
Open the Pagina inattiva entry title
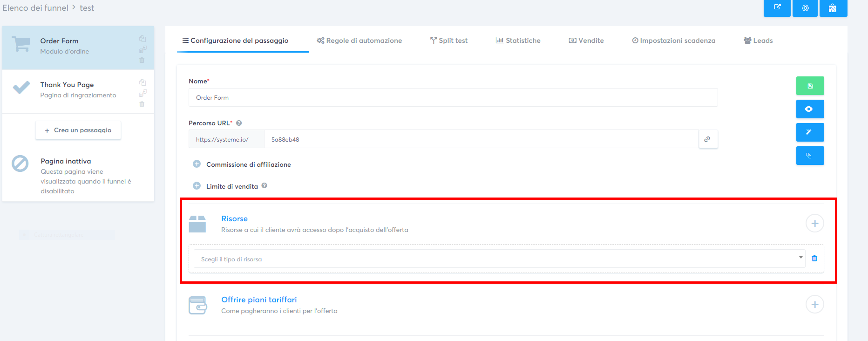pos(66,161)
